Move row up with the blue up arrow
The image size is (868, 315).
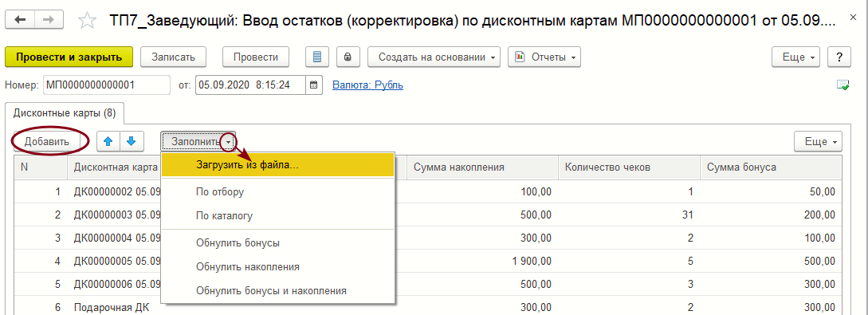[x=109, y=142]
